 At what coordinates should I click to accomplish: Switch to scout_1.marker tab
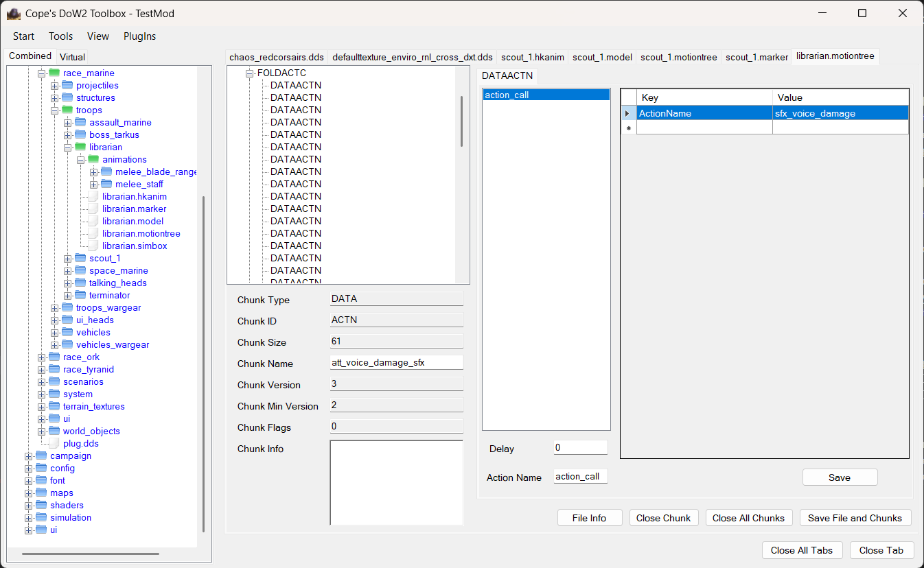756,57
